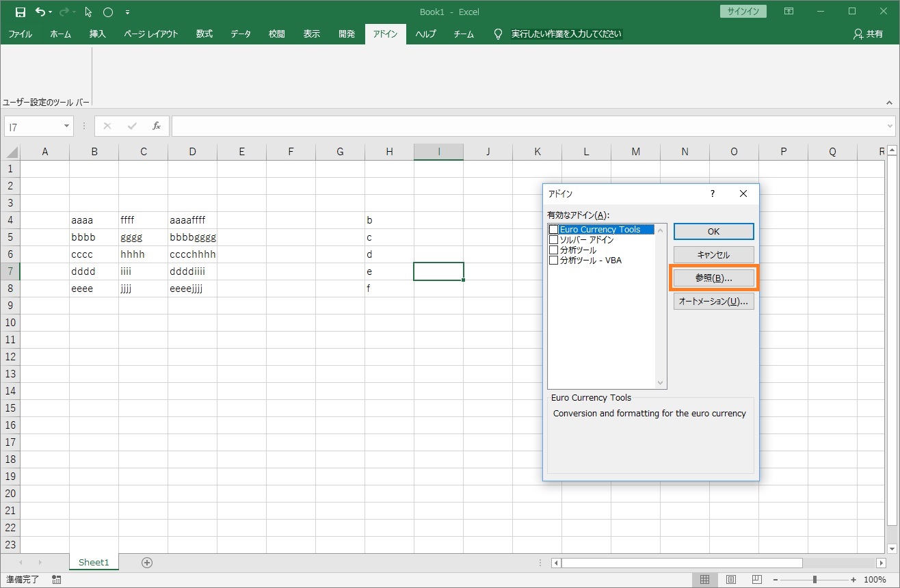Undo the last action
The height and width of the screenshot is (588, 900).
click(x=40, y=12)
